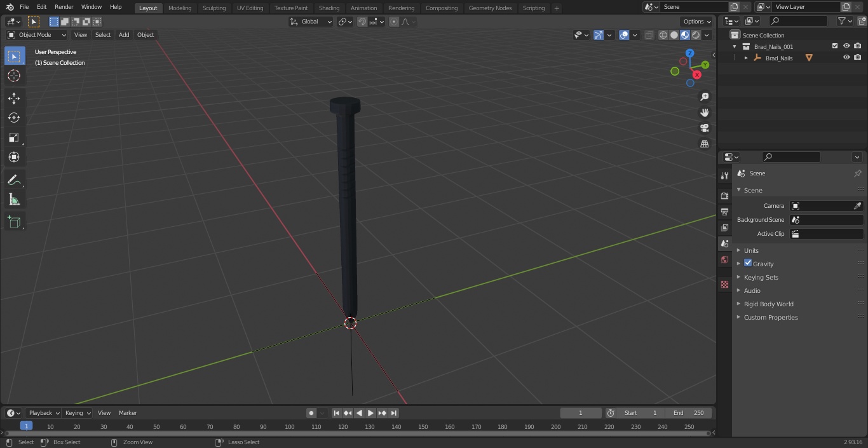The width and height of the screenshot is (868, 448).
Task: Uncheck the Brad_Nails_001 collection exclude checkbox
Action: pyautogui.click(x=835, y=46)
